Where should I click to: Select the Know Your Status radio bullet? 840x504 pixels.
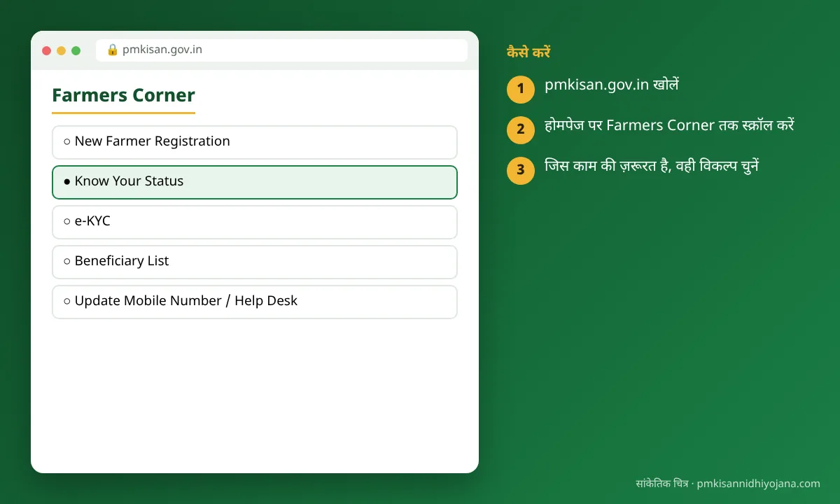(67, 181)
